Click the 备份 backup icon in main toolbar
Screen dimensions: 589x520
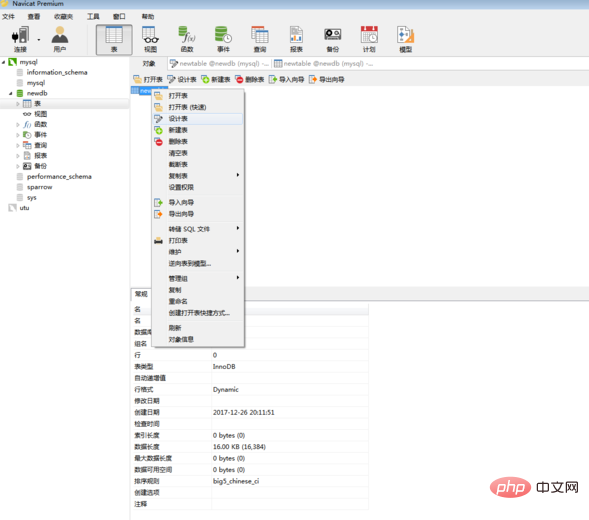coord(332,39)
